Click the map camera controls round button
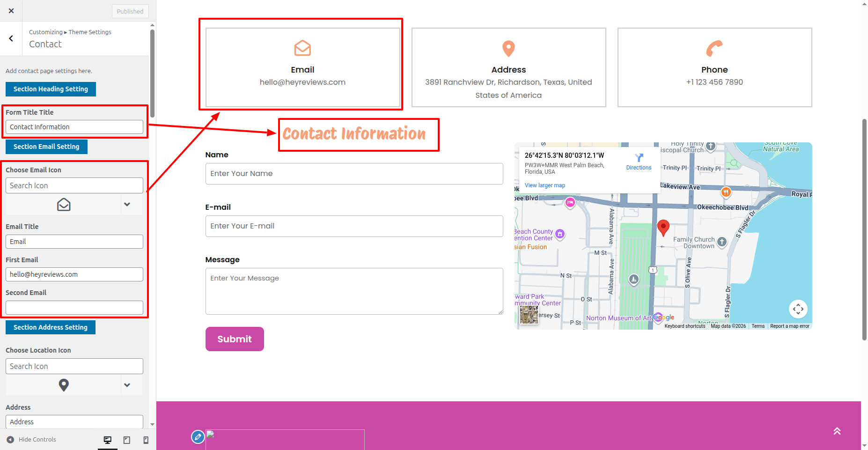Viewport: 868px width, 450px height. point(798,309)
